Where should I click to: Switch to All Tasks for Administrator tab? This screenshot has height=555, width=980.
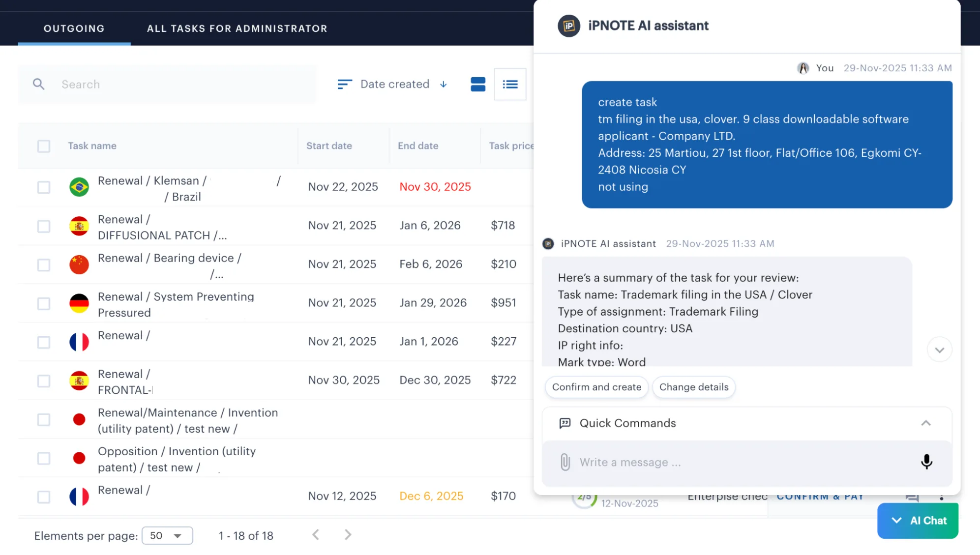(237, 29)
